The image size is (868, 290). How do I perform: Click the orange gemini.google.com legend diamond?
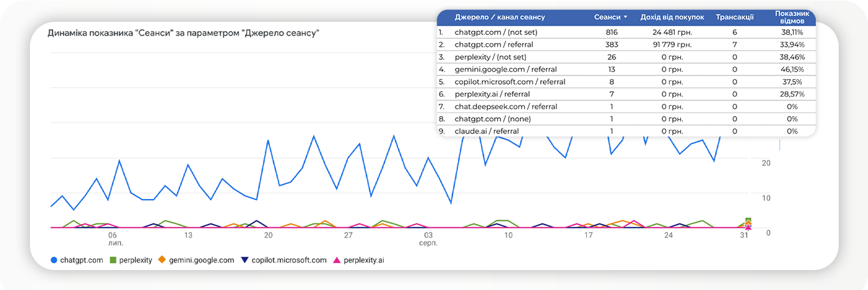click(162, 260)
